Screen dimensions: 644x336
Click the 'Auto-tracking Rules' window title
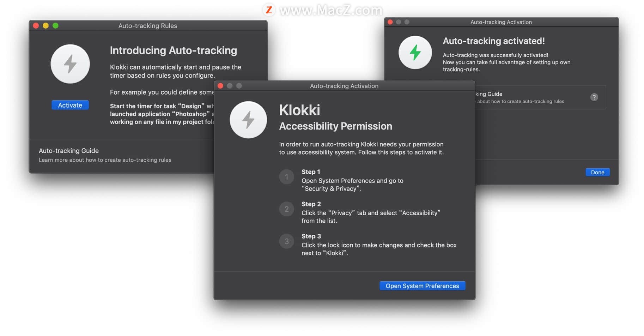[148, 26]
